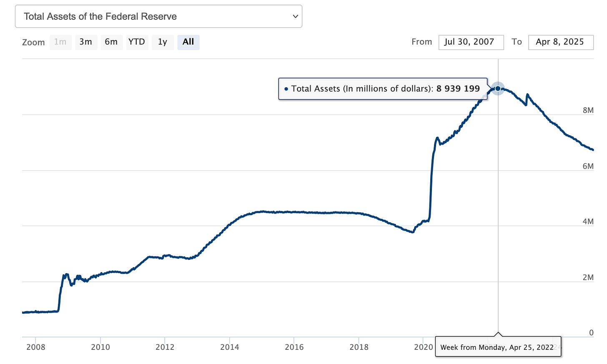Click the 2014 x-axis label
The image size is (607, 364).
point(230,347)
